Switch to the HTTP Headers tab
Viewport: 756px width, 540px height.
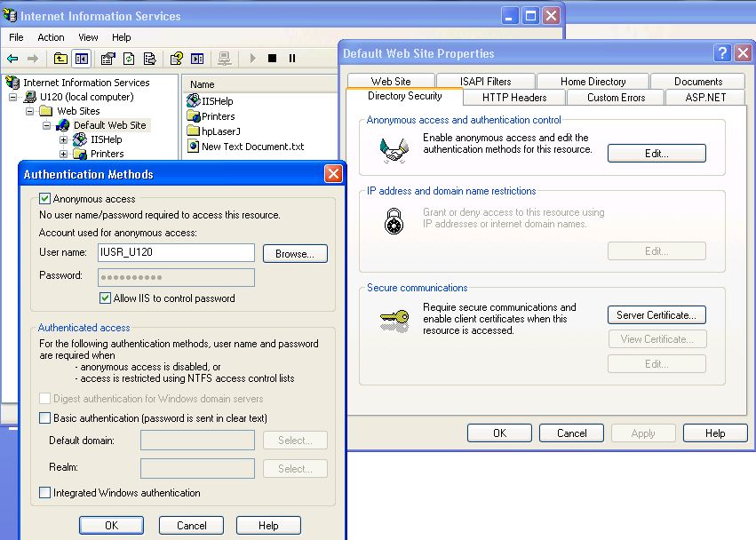coord(514,98)
